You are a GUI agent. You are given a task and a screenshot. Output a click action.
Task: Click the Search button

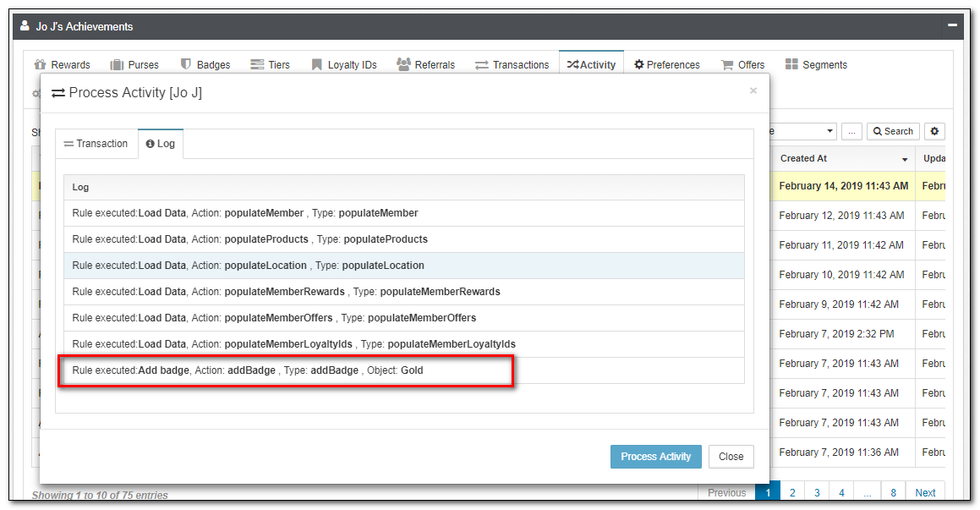(893, 131)
